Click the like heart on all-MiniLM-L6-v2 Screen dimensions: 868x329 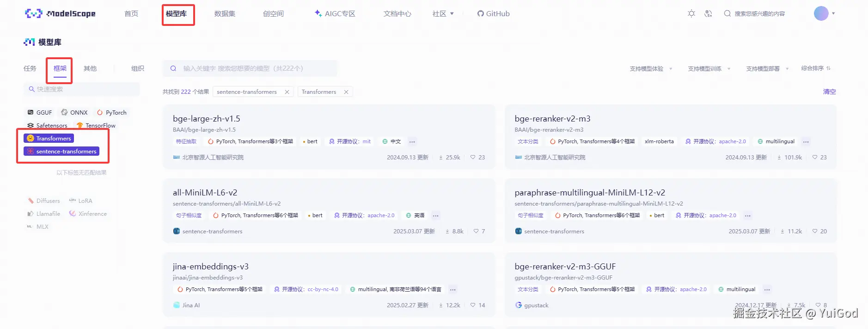pos(476,231)
